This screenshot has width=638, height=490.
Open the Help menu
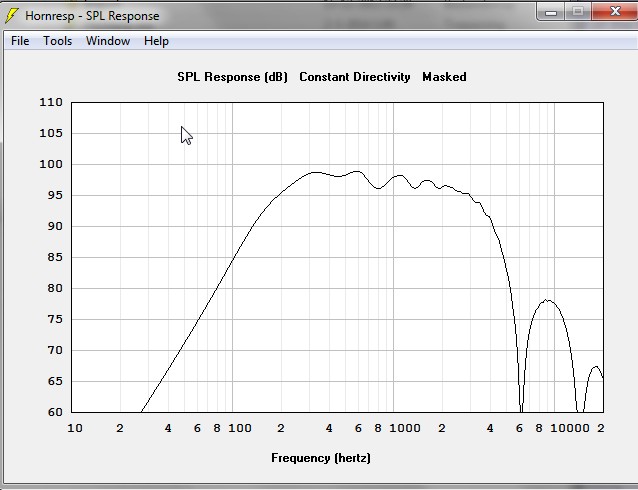pos(156,41)
